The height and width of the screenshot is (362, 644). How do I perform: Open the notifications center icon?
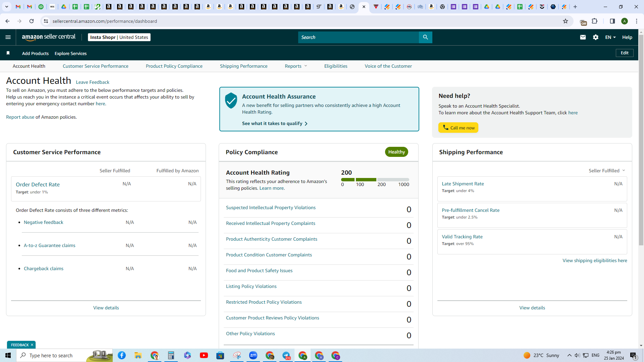[x=634, y=355]
